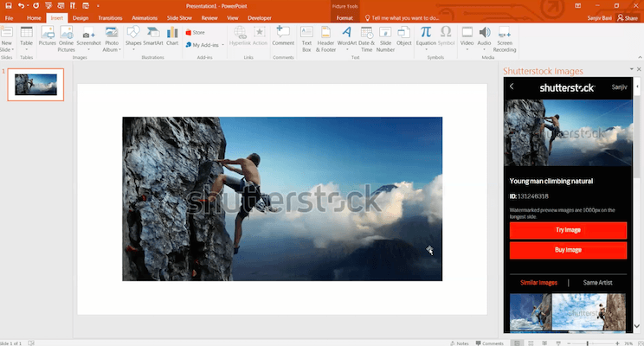Open the Animations tab
Screen dimensions: 644x346
[x=145, y=18]
